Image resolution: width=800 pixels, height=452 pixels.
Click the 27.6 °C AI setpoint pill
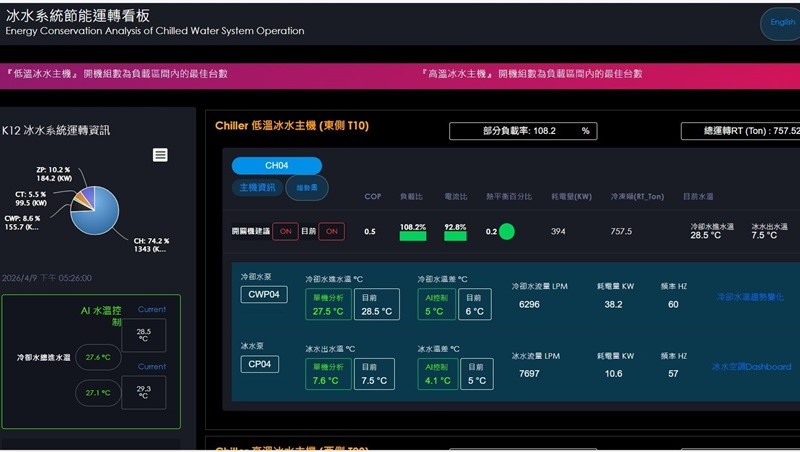pyautogui.click(x=97, y=357)
